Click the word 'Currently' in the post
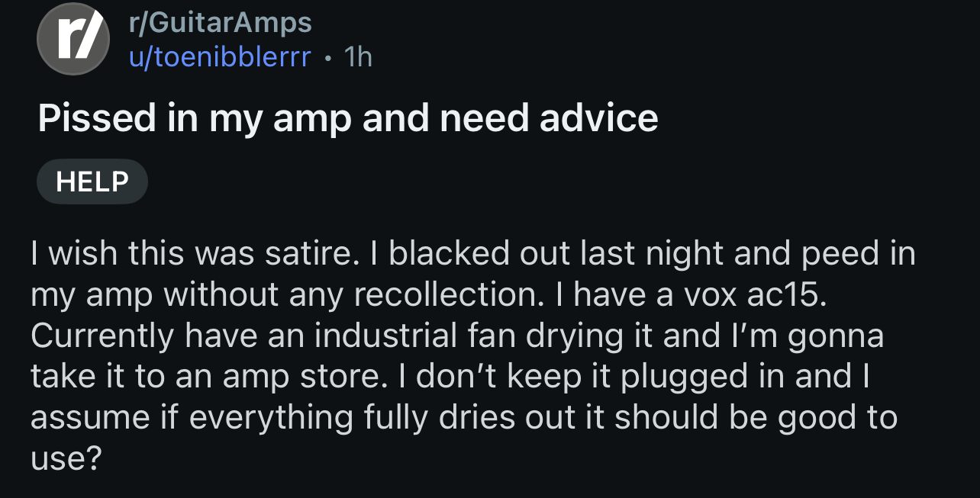The height and width of the screenshot is (498, 980). (x=103, y=336)
